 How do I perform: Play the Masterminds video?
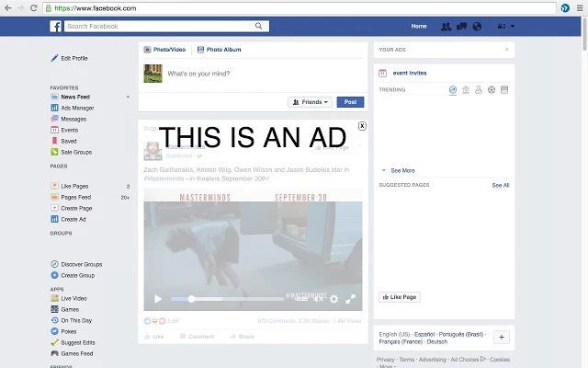click(x=158, y=299)
